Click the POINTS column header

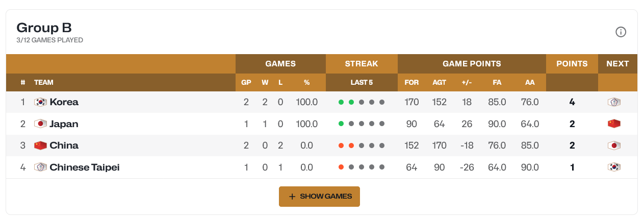pyautogui.click(x=572, y=64)
